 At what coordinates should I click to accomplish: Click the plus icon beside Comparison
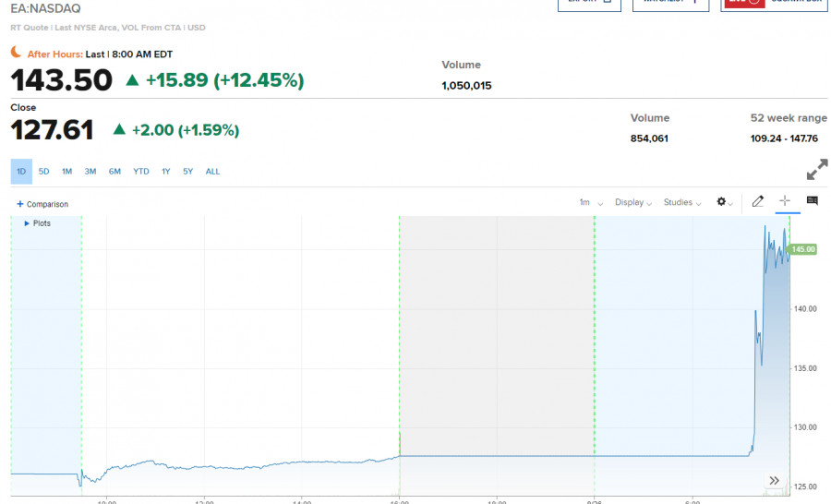pos(19,204)
